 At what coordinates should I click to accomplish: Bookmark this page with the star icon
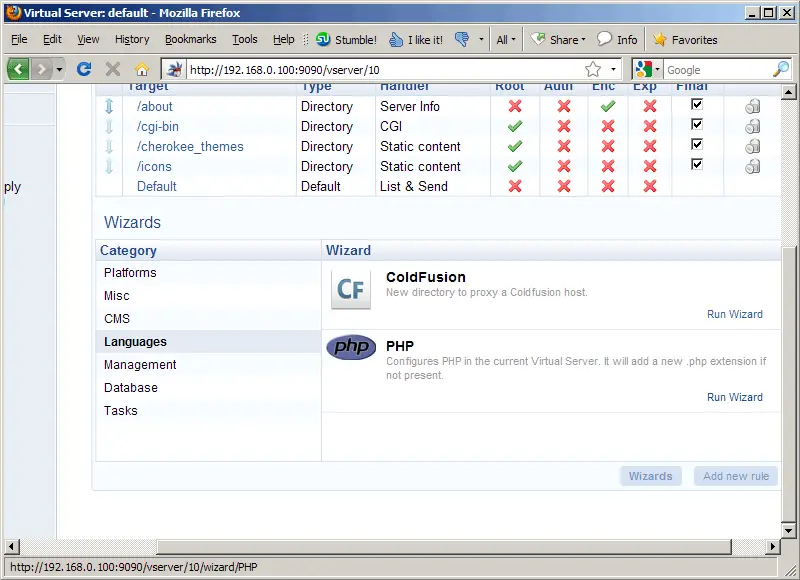tap(593, 69)
